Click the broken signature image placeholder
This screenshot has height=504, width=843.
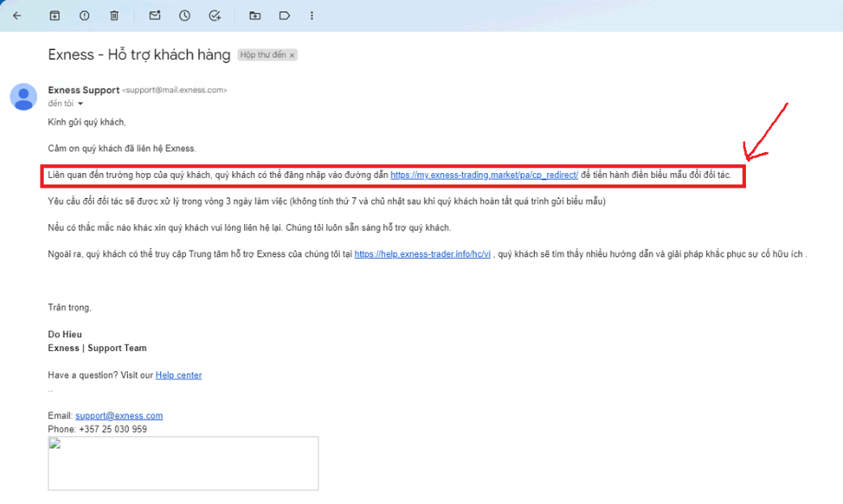click(183, 463)
